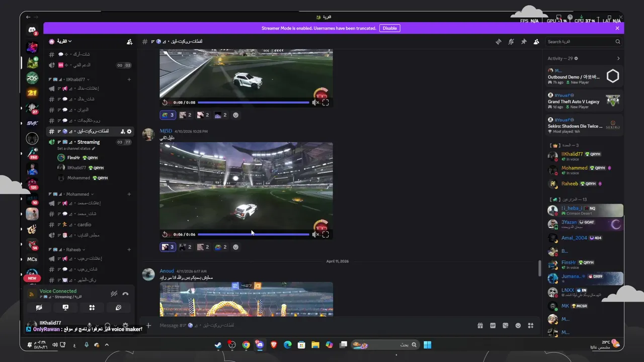
Task: Turn on camera in voice panel
Action: (39, 307)
